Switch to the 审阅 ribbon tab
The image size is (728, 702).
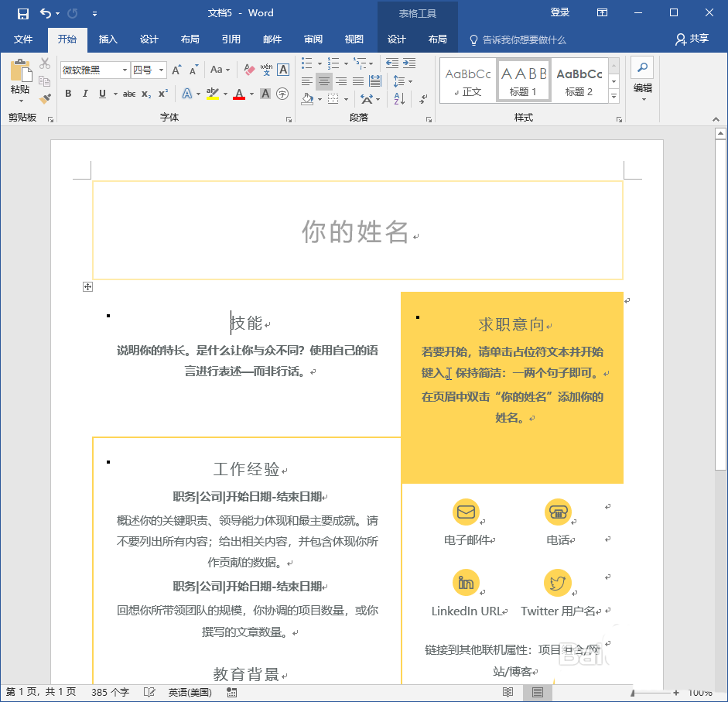click(313, 39)
